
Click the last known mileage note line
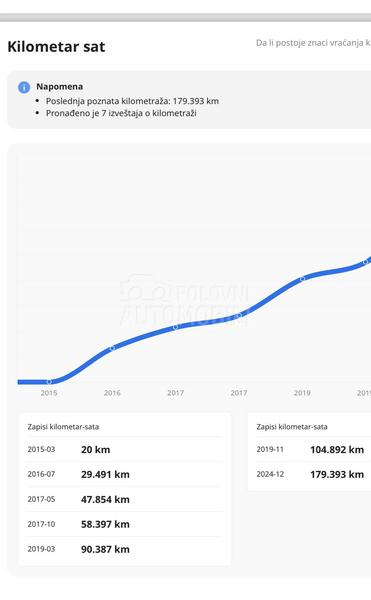[x=132, y=101]
